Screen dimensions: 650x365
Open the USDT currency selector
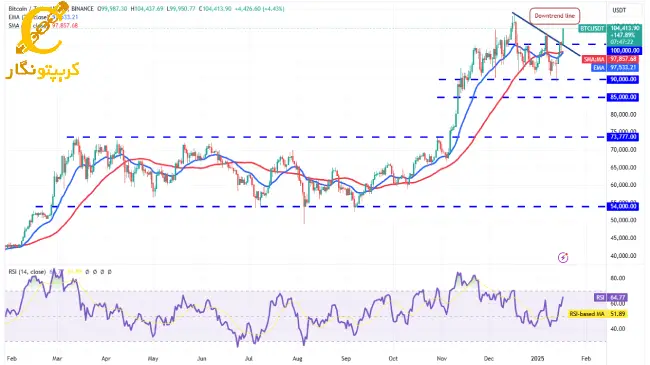[619, 10]
